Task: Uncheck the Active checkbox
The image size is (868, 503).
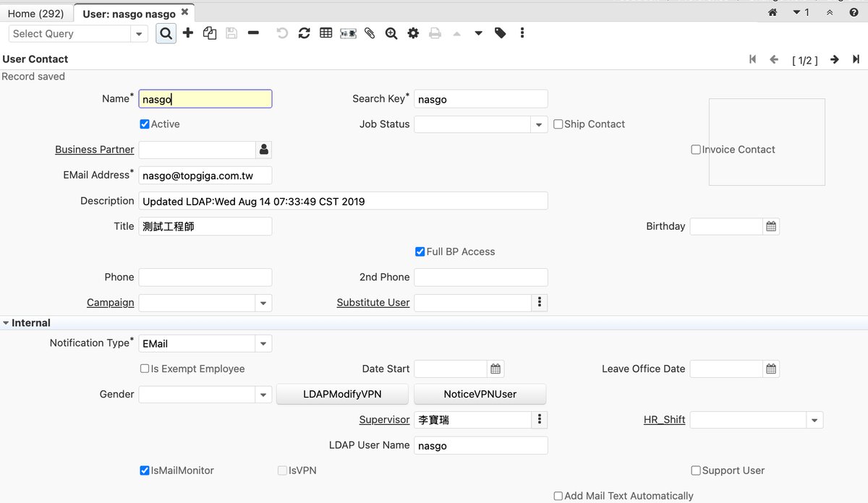Action: coord(145,124)
